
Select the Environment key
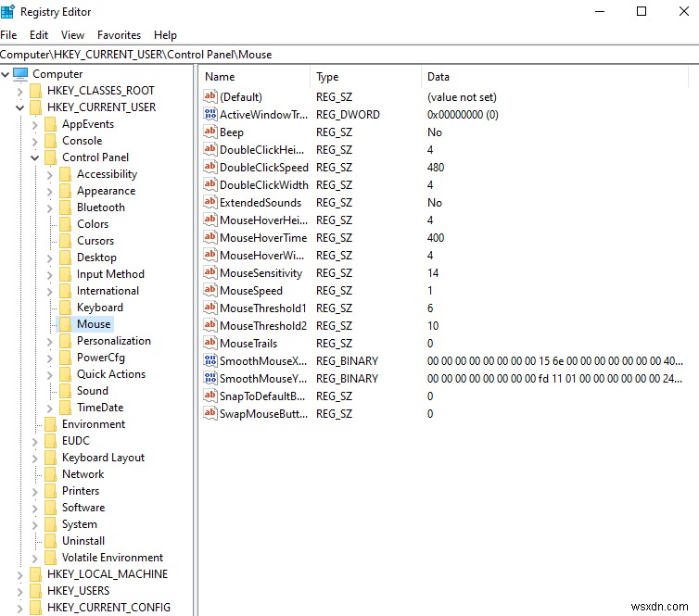(94, 423)
